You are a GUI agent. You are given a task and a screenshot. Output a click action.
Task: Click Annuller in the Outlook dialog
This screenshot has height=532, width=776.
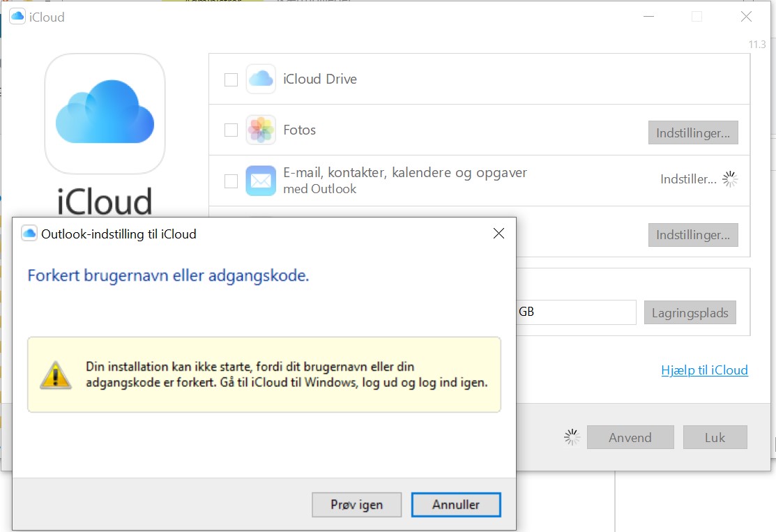click(455, 505)
